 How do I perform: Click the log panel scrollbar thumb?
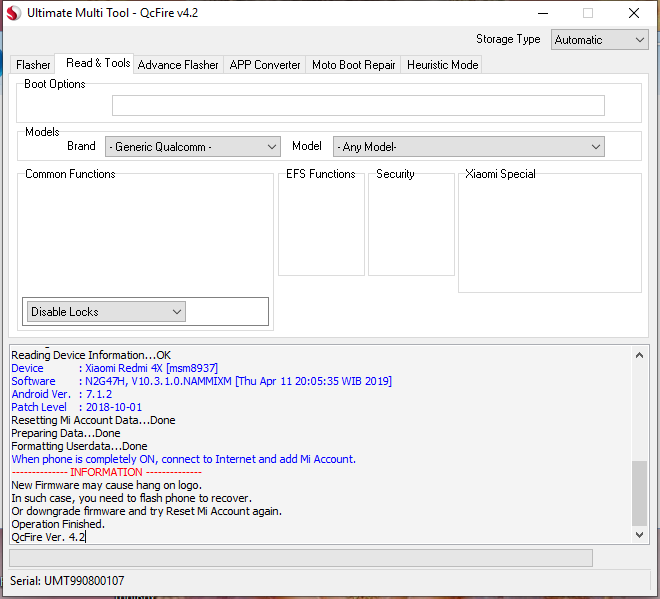click(641, 493)
